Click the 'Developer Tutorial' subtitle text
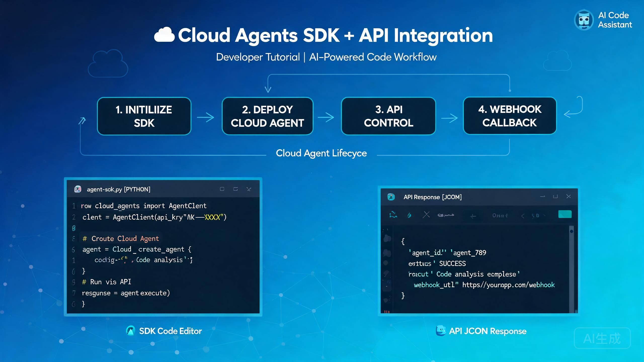The image size is (644, 362). pos(258,57)
